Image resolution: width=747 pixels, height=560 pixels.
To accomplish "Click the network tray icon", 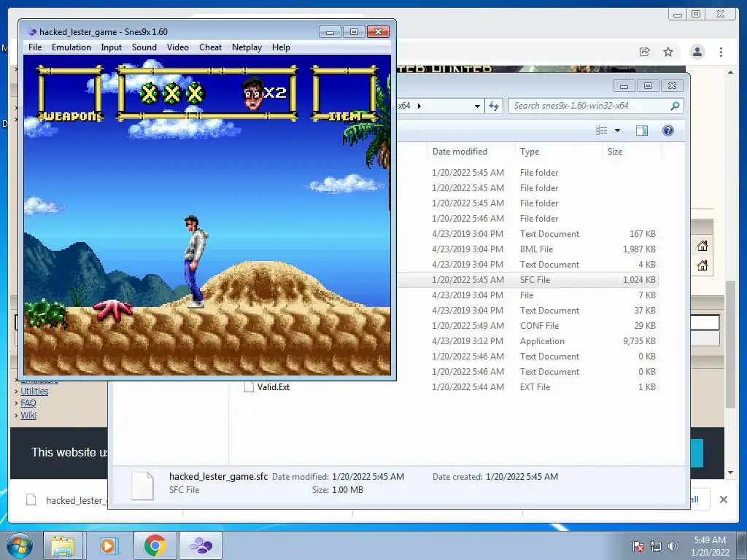I will tap(656, 546).
